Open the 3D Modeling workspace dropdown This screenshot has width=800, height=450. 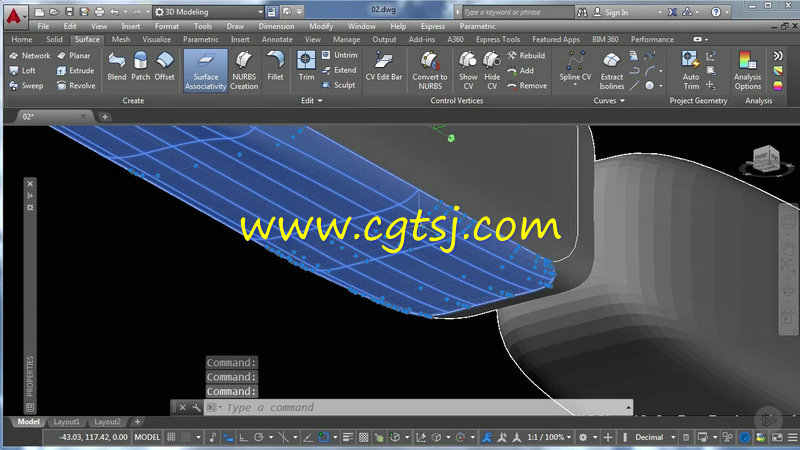click(209, 12)
